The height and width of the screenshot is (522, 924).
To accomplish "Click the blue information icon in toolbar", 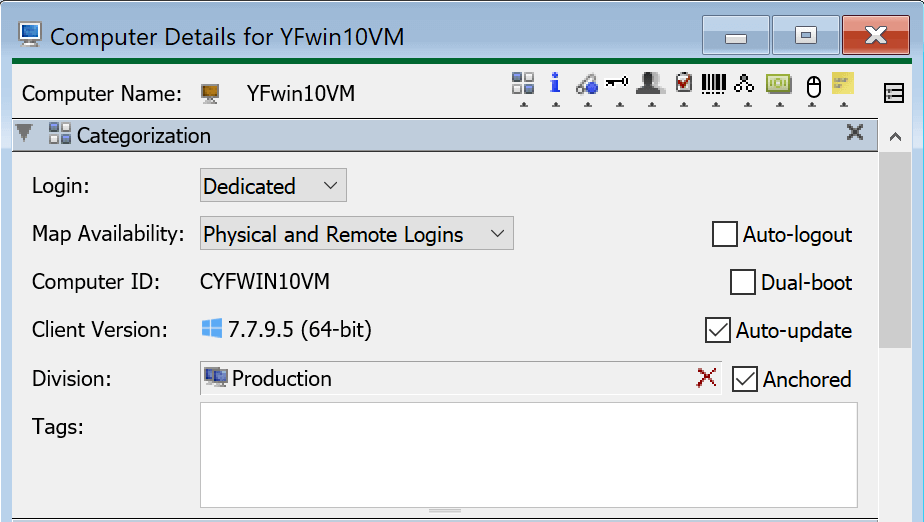I will point(555,83).
